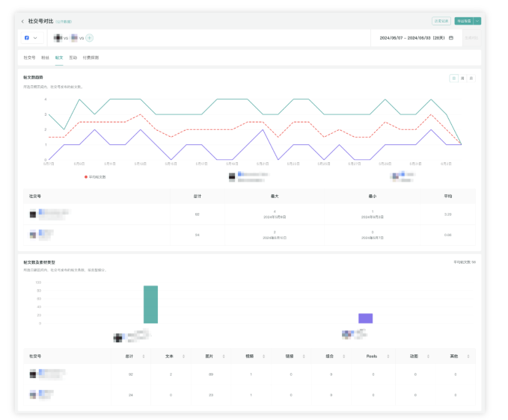The image size is (508, 420).
Task: Select the monthly (月) granularity toggle
Action: pos(471,78)
